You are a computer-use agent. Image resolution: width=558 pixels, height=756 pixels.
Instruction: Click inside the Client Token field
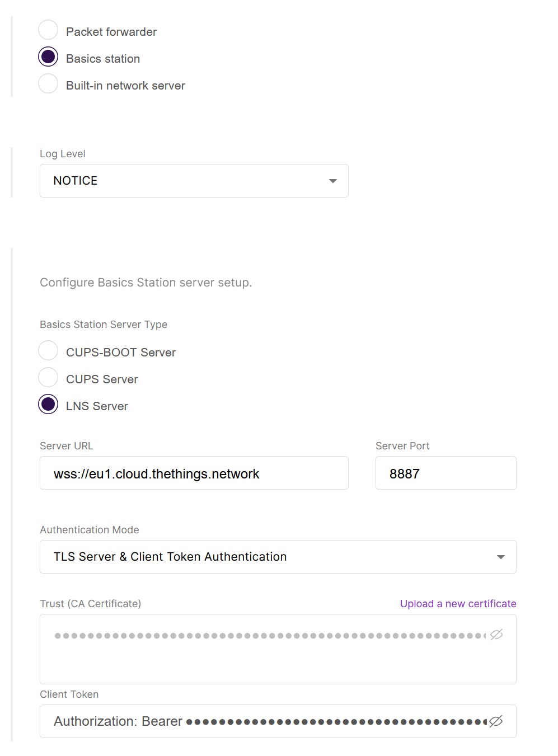[x=252, y=721]
